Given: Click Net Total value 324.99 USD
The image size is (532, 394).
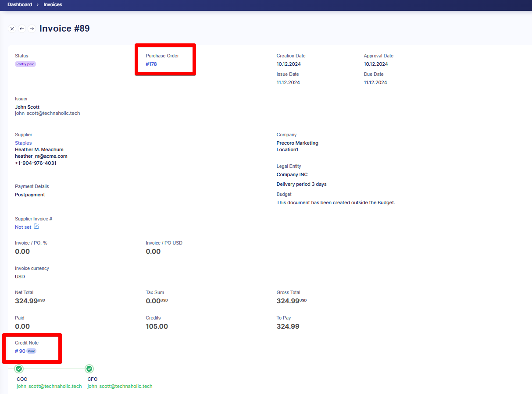Looking at the screenshot, I should point(30,301).
